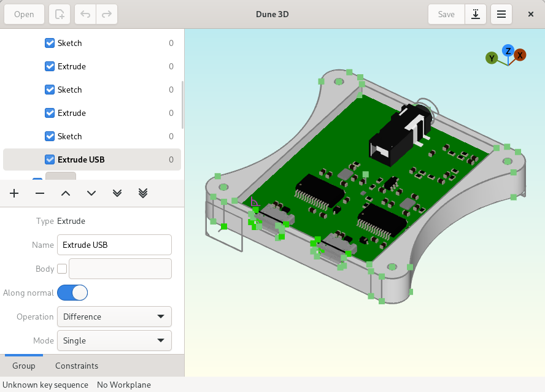Click the Save button
Image resolution: width=545 pixels, height=392 pixels.
click(446, 13)
